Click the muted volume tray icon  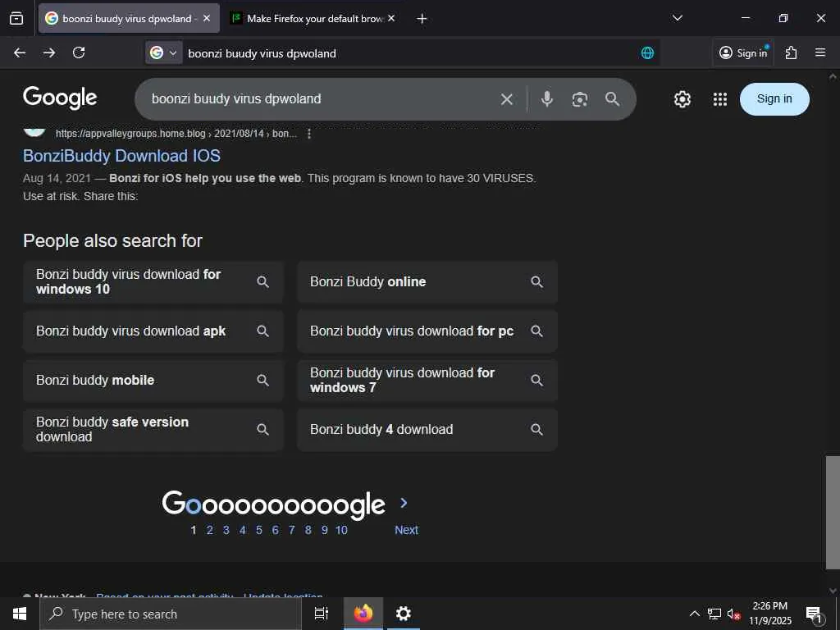(733, 614)
